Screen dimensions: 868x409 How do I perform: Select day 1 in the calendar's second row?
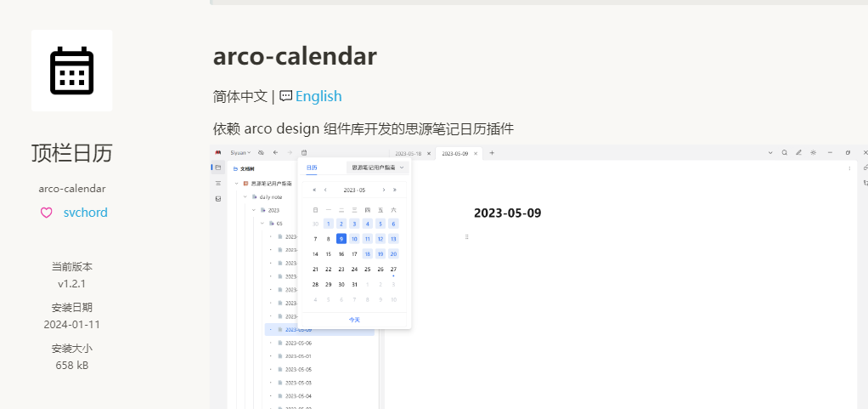coord(329,224)
